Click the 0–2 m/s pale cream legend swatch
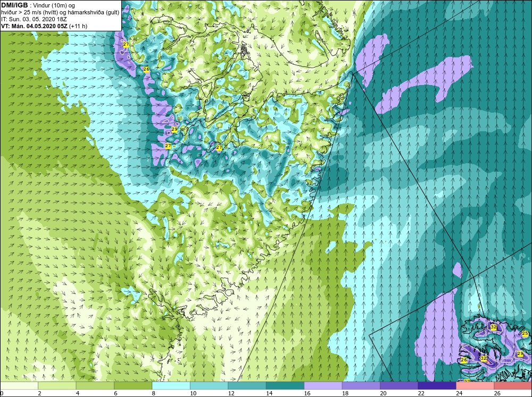This screenshot has height=397, width=532. point(19,385)
